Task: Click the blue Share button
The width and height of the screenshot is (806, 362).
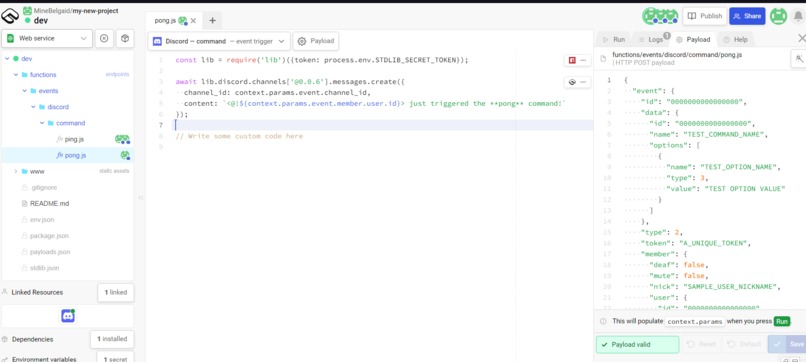Action: tap(747, 16)
